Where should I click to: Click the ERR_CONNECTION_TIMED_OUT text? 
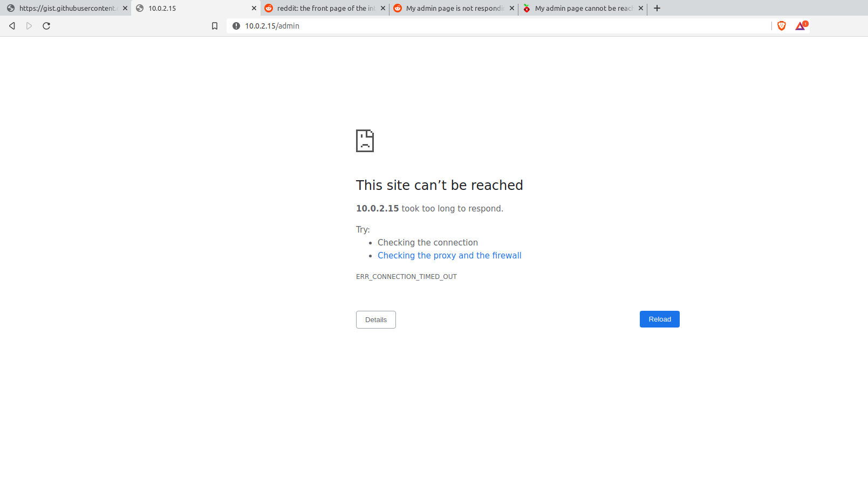(x=406, y=277)
